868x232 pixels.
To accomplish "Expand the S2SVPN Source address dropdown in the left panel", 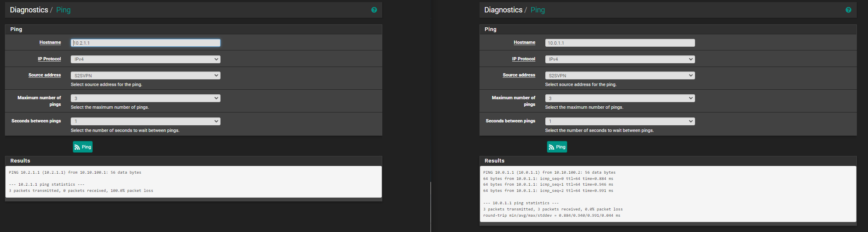I will pos(145,76).
